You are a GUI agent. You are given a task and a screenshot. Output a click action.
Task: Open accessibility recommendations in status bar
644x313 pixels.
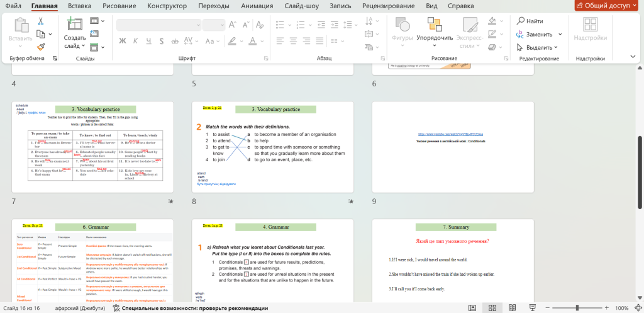(x=190, y=308)
